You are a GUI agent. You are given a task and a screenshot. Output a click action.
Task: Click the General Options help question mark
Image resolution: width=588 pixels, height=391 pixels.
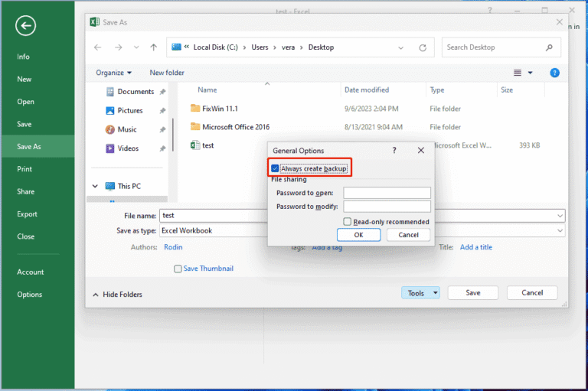coord(394,151)
